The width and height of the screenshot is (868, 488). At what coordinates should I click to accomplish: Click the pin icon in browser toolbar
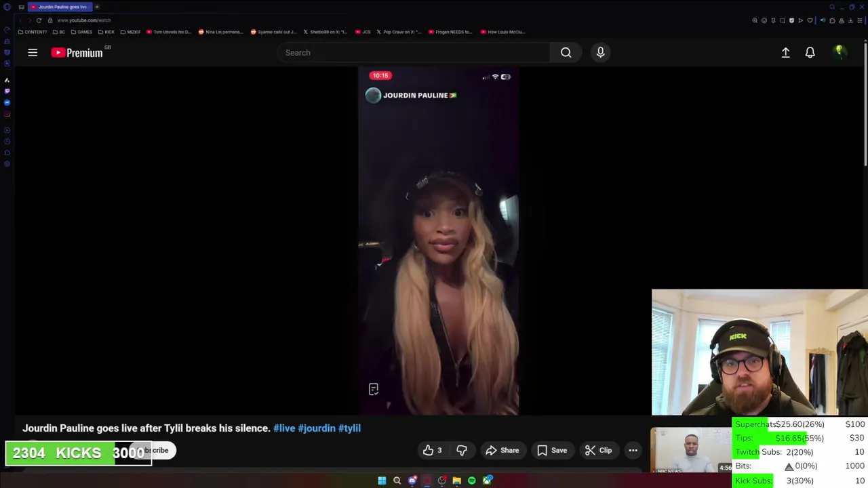point(773,20)
